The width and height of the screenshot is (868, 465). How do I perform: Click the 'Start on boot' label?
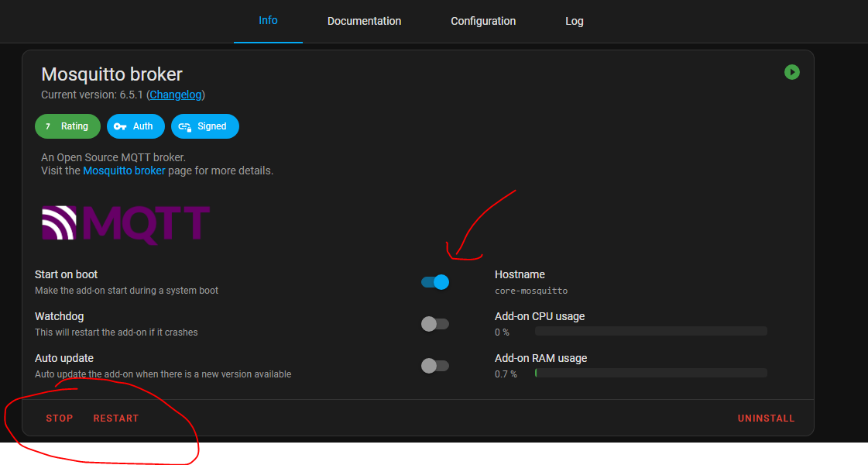click(x=66, y=274)
